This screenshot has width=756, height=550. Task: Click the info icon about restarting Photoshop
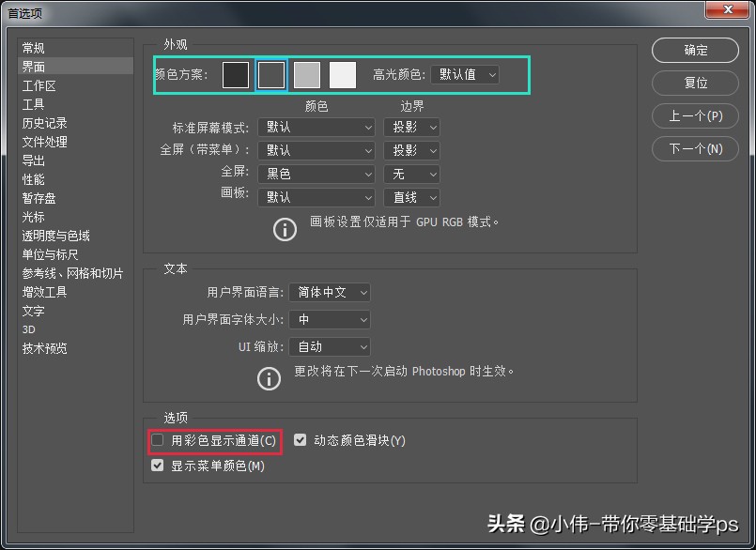(x=270, y=378)
